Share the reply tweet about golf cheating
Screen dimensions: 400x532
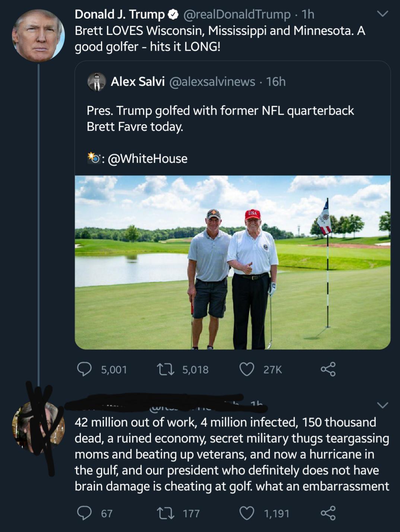(x=328, y=513)
